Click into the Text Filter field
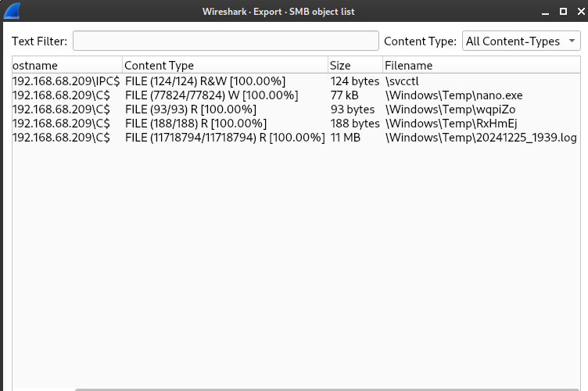Viewport: 588px width, 391px height. pyautogui.click(x=225, y=41)
